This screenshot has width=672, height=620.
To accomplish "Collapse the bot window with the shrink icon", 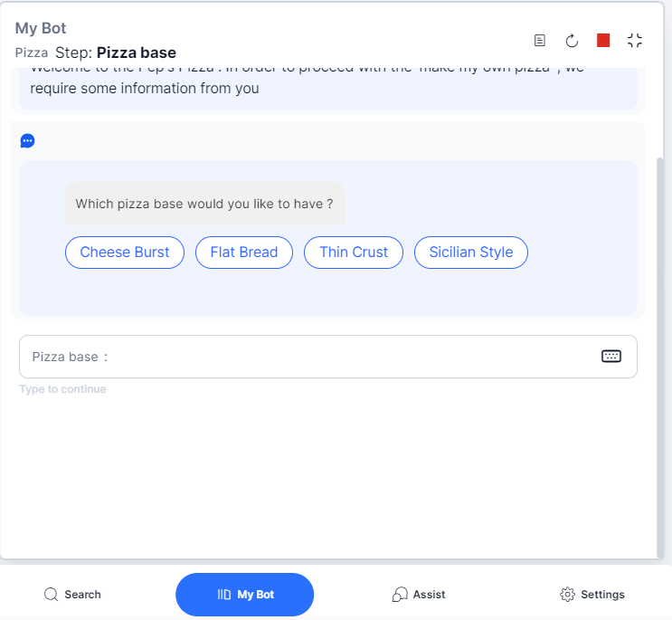I will point(635,41).
